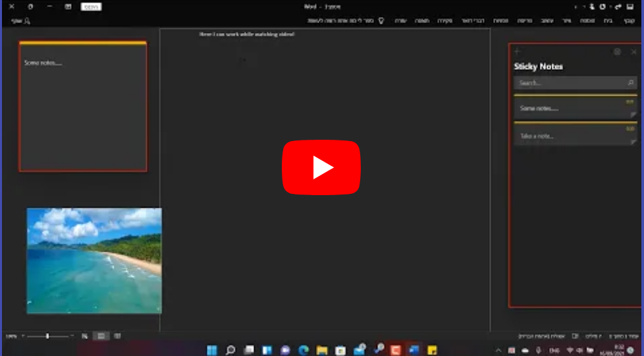Click the Save icon in Word title bar

point(630,7)
